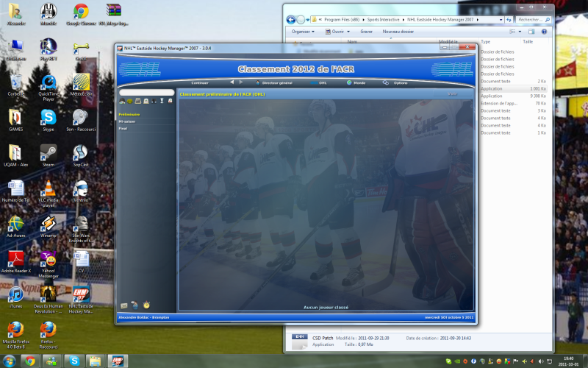Image resolution: width=588 pixels, height=368 pixels.
Task: Open view options dropdown in Explorer
Action: 520,32
